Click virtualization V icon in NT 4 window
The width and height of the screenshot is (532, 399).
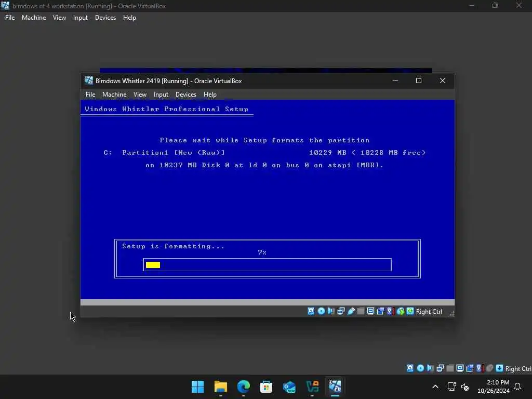[480, 368]
